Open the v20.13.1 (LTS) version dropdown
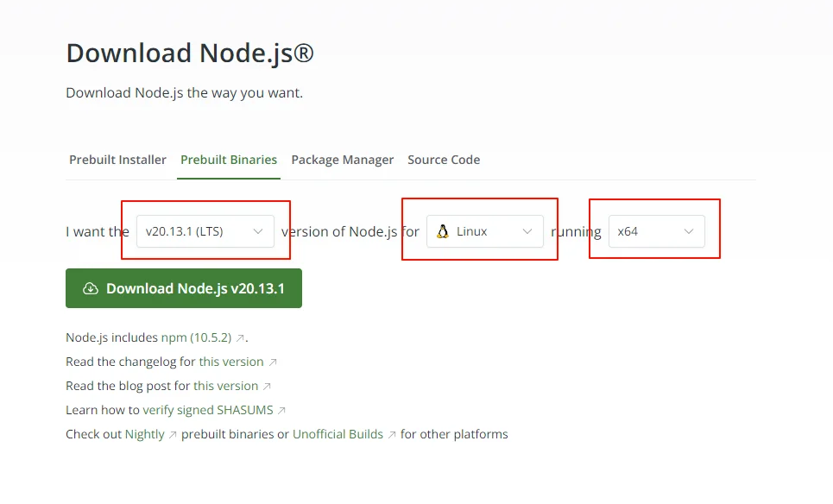 (x=205, y=231)
